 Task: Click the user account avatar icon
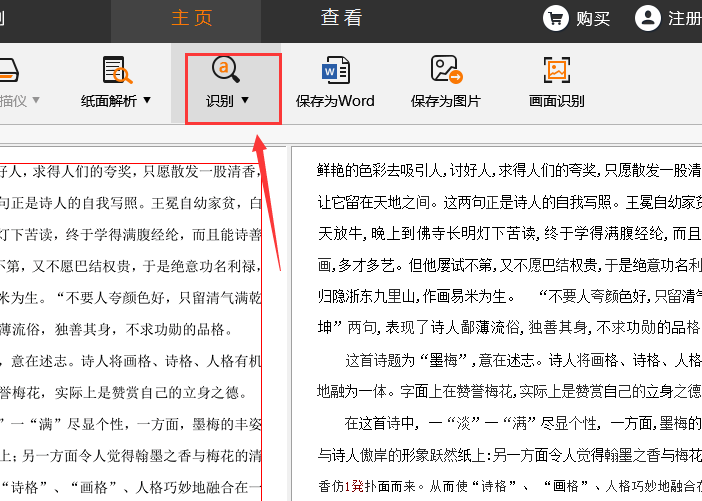click(648, 17)
